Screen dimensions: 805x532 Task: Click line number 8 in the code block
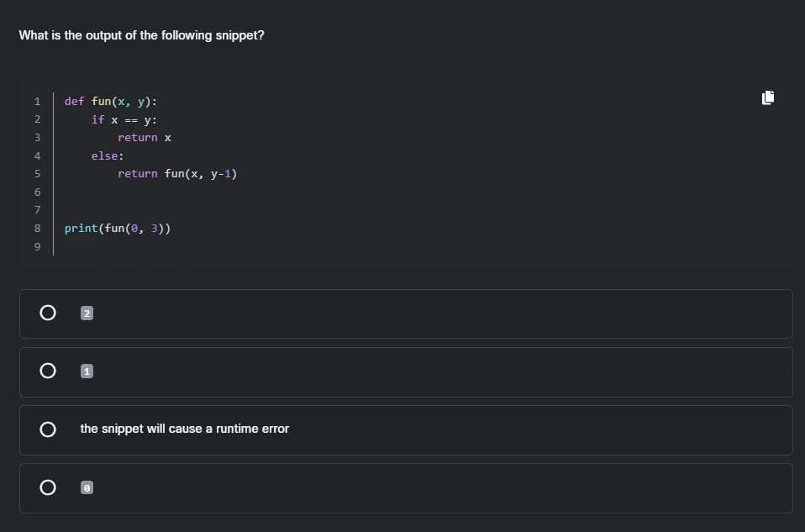(37, 228)
